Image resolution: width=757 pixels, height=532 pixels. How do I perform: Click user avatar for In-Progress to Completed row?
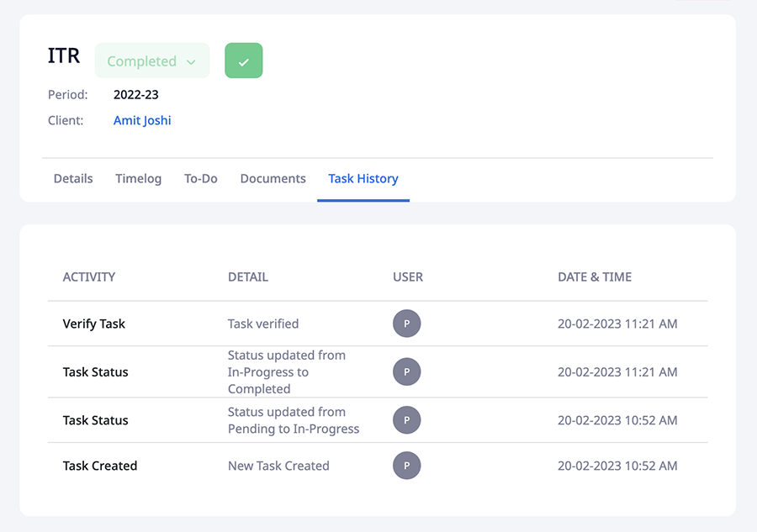406,371
